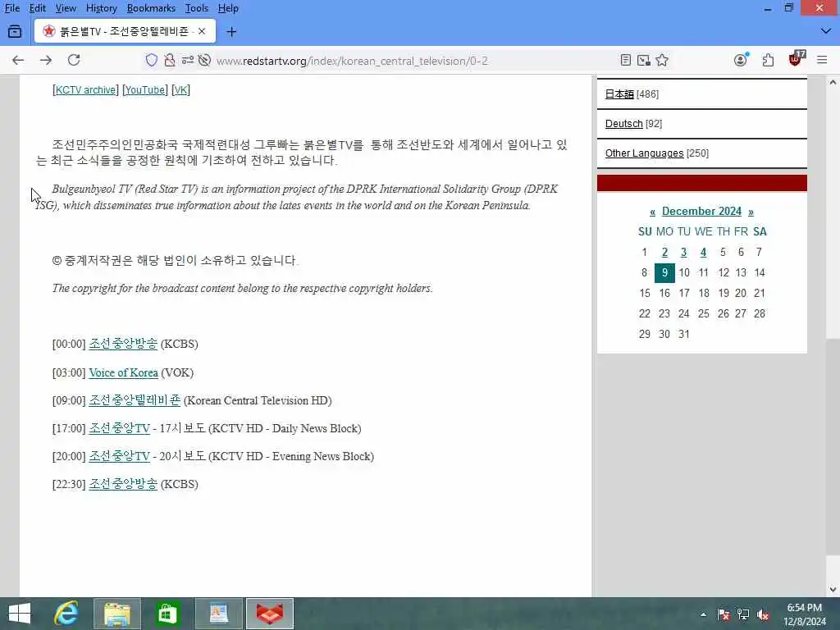Open the Other Languages category

645,153
